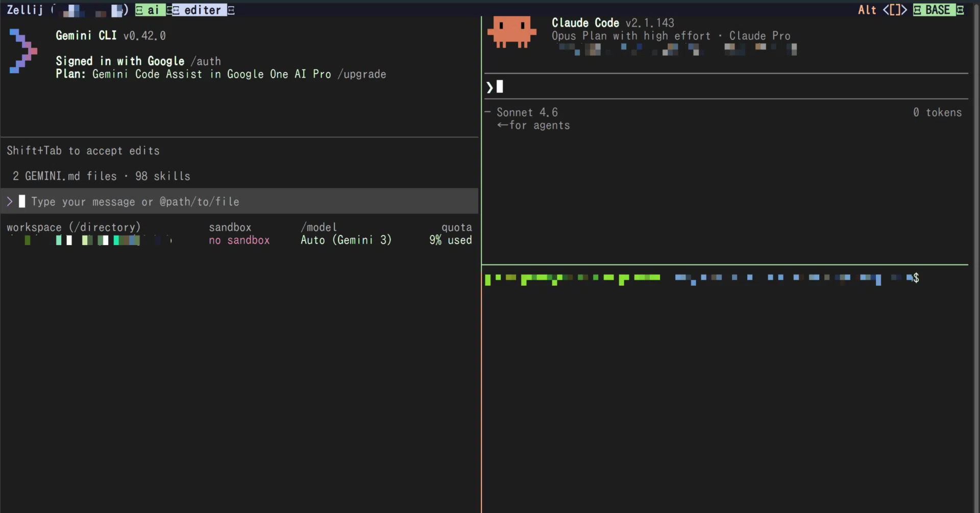Click the Claude Code mascot icon
Viewport: 980px width, 513px height.
[511, 32]
